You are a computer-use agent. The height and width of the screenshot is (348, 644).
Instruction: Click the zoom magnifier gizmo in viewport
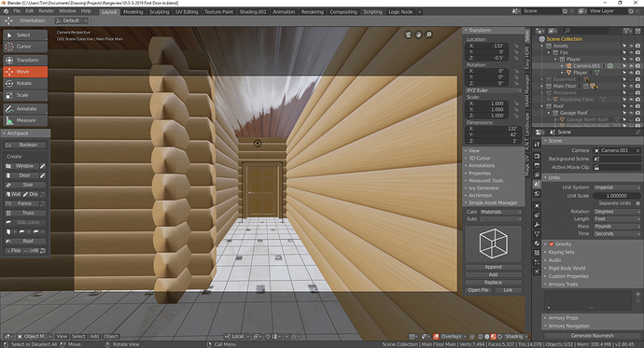tap(428, 35)
